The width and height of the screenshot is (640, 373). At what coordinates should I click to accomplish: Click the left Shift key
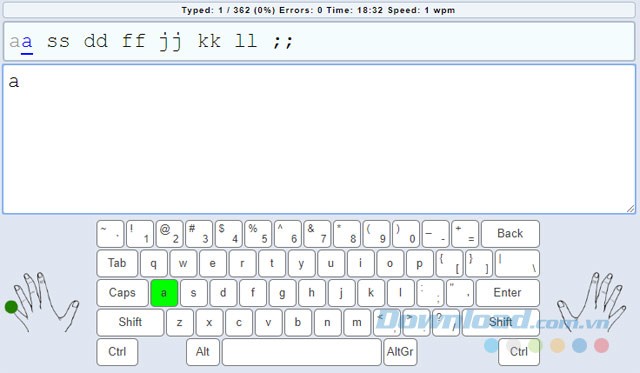coord(130,322)
